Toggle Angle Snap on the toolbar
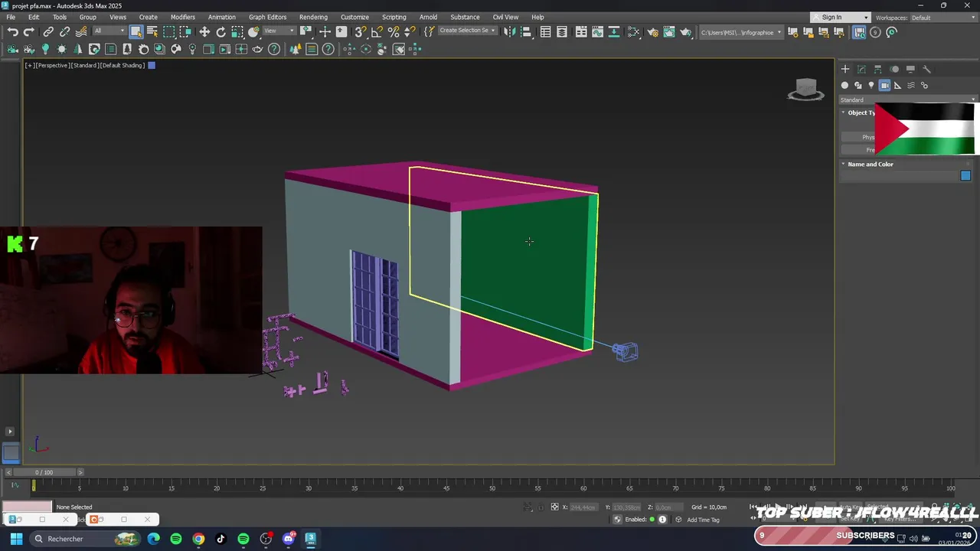The width and height of the screenshot is (980, 551). pos(377,32)
